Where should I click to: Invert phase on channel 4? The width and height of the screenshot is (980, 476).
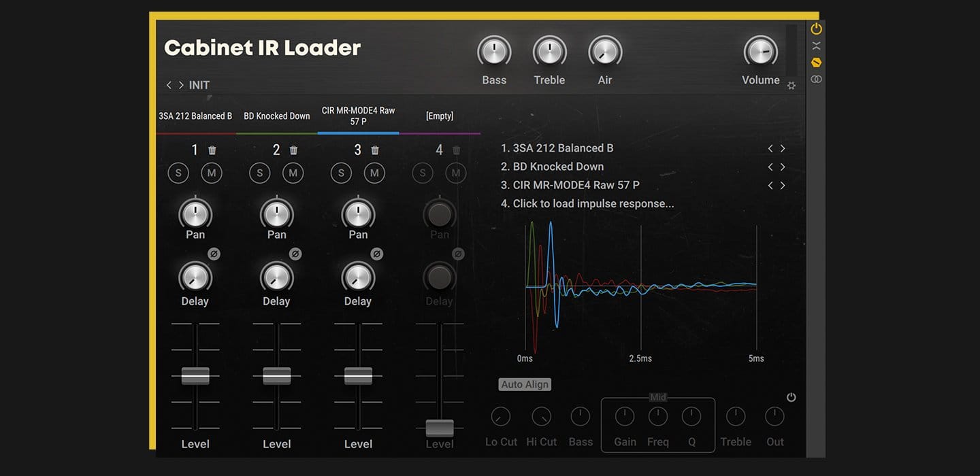(458, 254)
